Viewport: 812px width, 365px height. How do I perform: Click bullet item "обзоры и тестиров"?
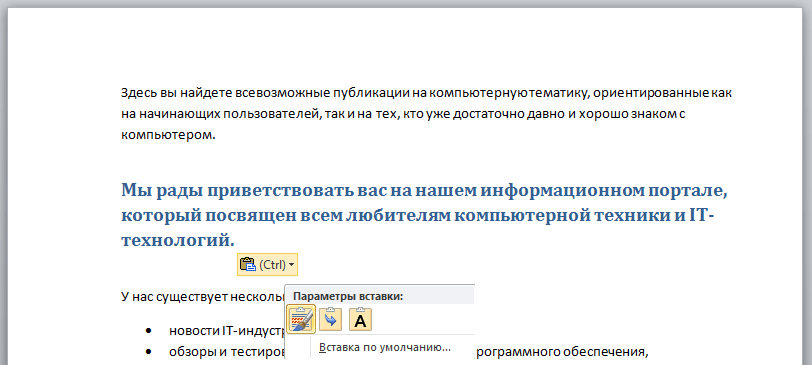tap(227, 352)
